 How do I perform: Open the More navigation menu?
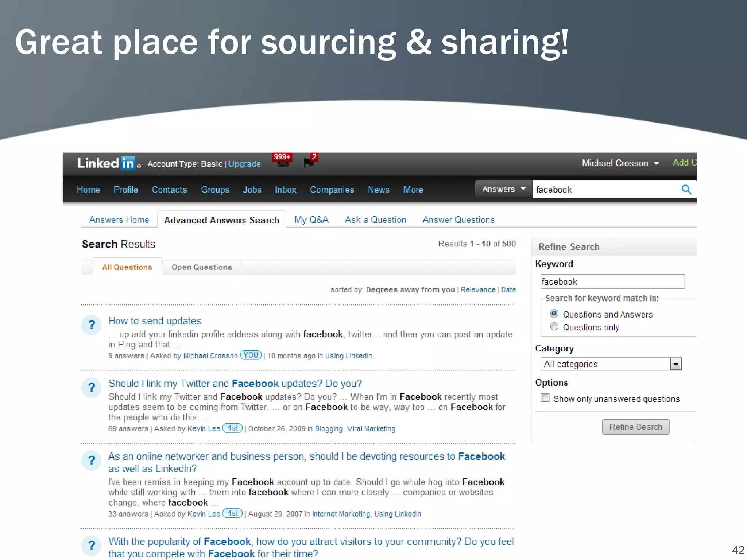pyautogui.click(x=413, y=190)
